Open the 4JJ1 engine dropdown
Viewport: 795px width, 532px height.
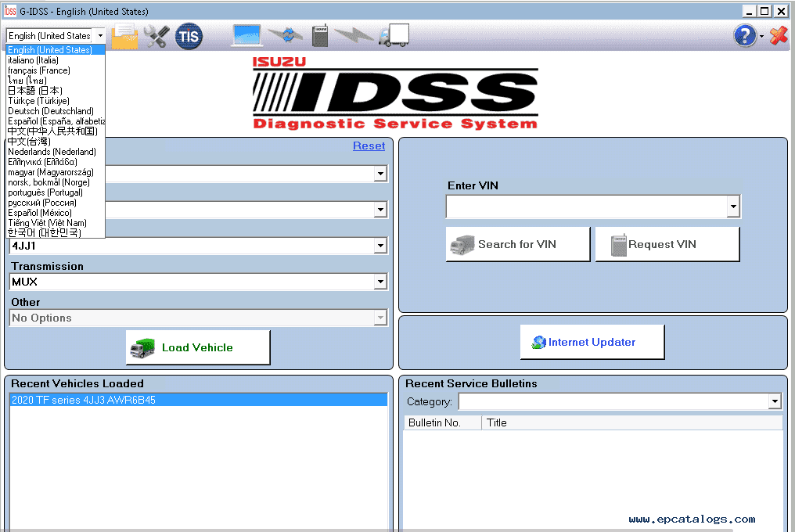pyautogui.click(x=380, y=246)
